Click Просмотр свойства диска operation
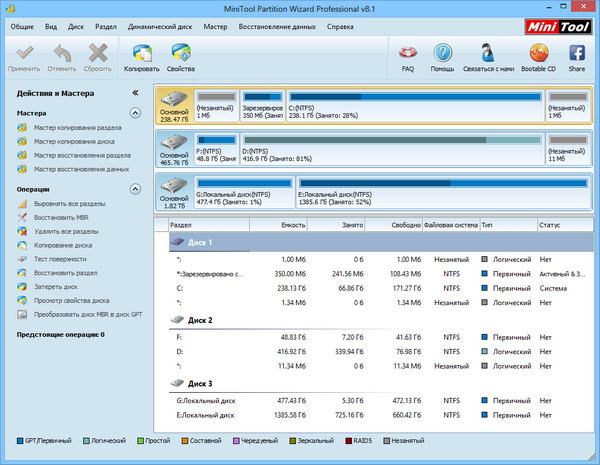This screenshot has width=600, height=465. (72, 300)
